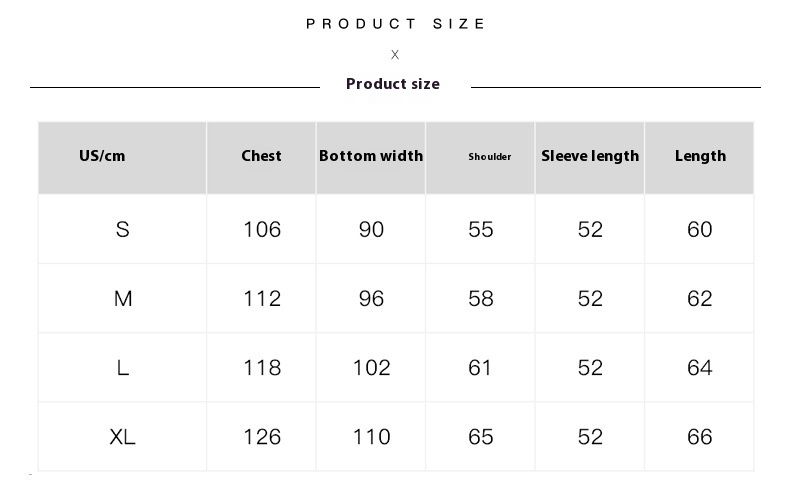Click the size 'L' row label
Image resolution: width=790 pixels, height=492 pixels.
123,368
